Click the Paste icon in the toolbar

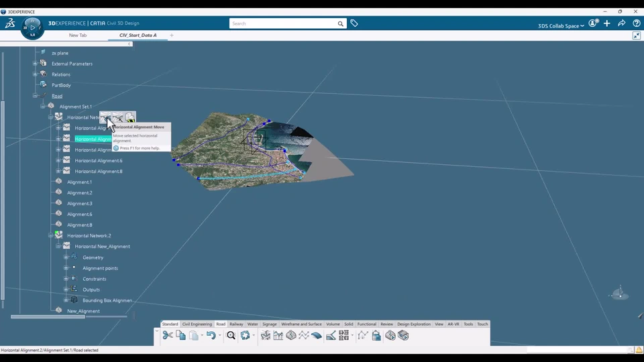coord(194,335)
